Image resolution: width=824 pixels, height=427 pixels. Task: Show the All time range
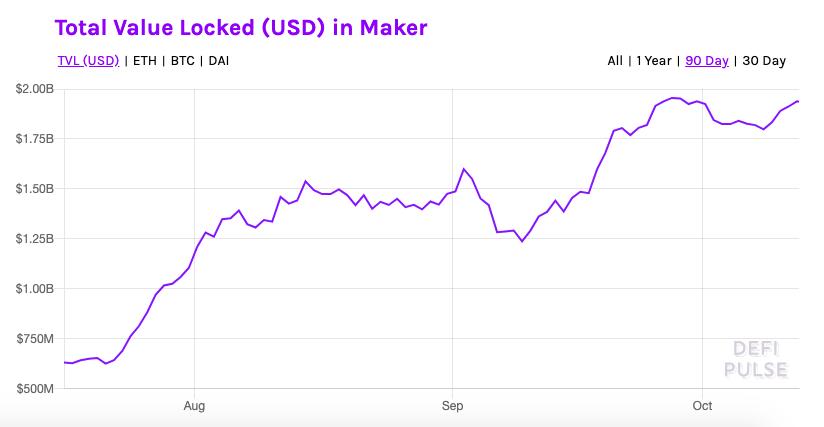click(x=615, y=61)
